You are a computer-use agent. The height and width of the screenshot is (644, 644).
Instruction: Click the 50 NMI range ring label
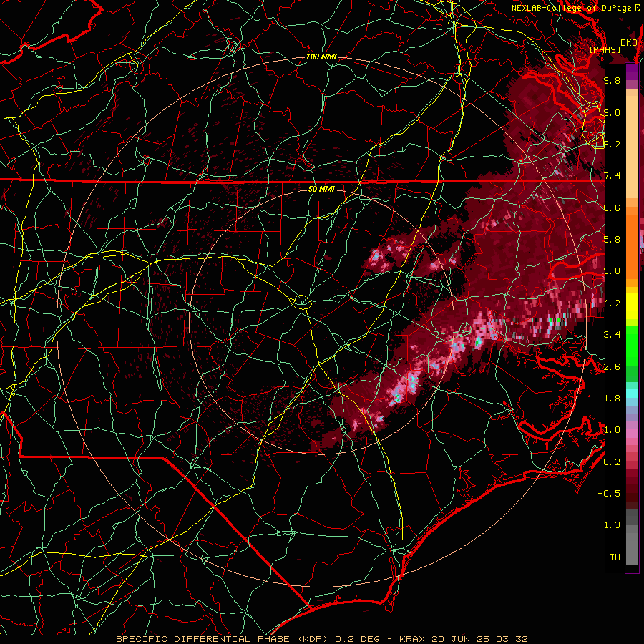coord(321,189)
